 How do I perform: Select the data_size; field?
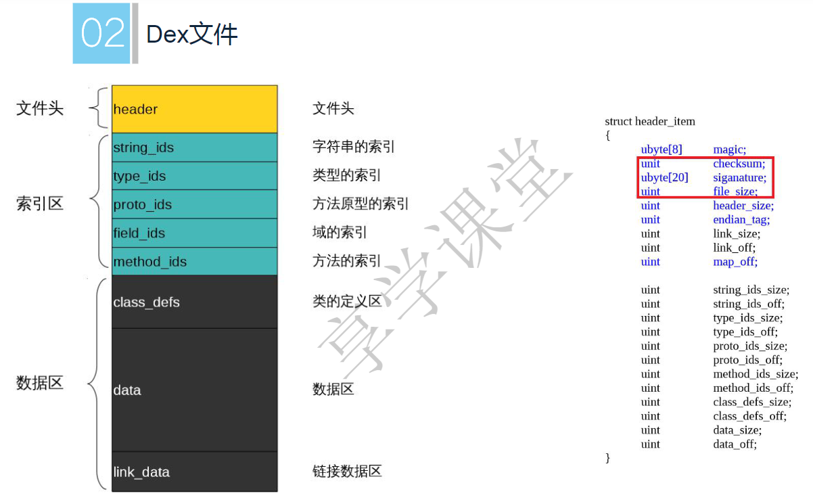[737, 430]
